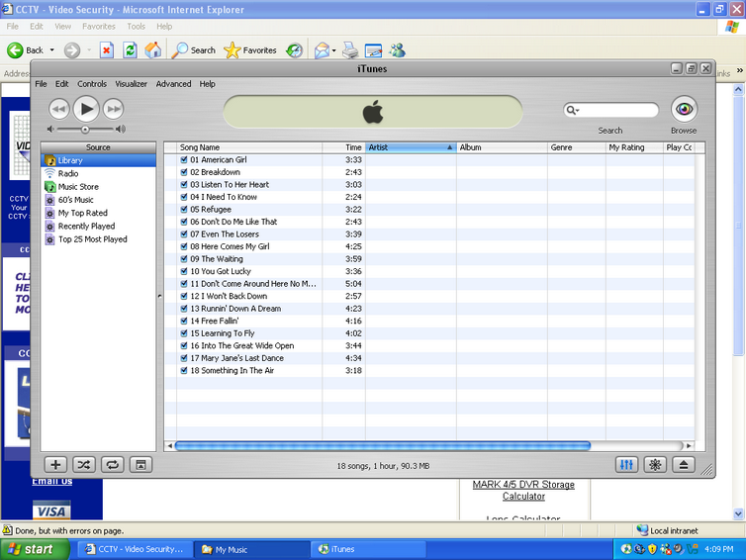Open the equalizer window icon
The image size is (746, 560).
pos(626,464)
